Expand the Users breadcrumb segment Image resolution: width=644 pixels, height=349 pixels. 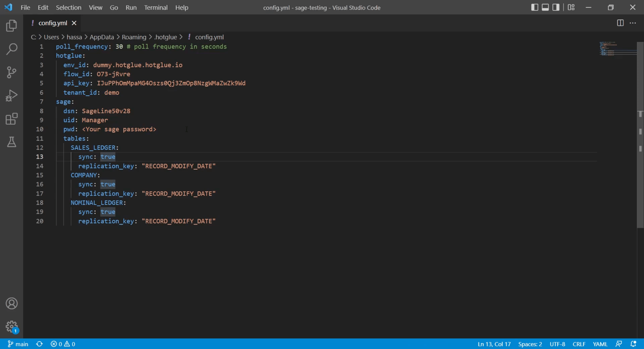pos(51,37)
